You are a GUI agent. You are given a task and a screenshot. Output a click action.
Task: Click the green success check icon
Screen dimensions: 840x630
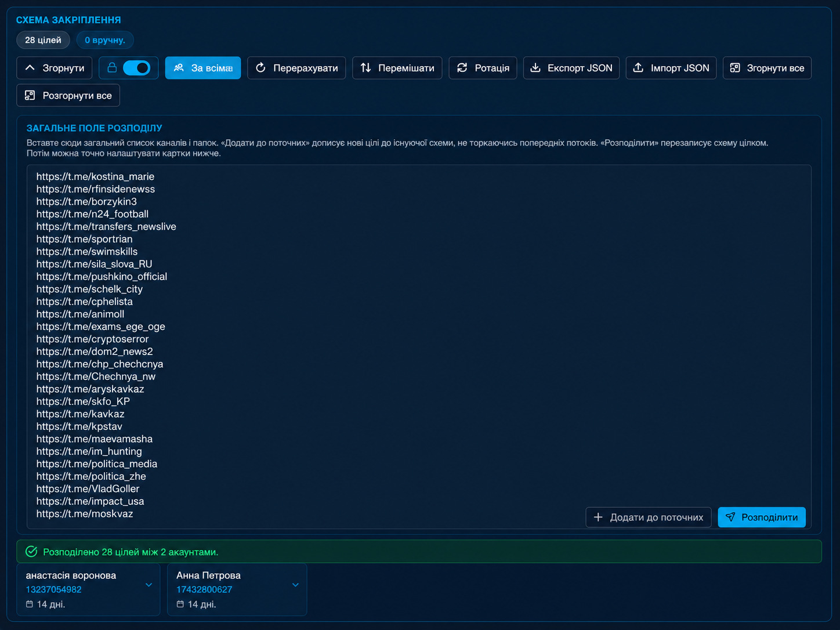pos(31,552)
